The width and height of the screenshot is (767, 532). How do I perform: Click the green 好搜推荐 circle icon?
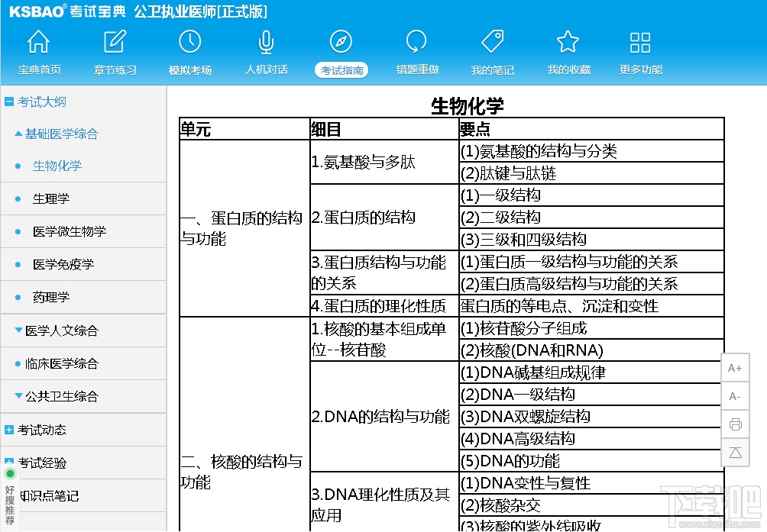tap(10, 473)
